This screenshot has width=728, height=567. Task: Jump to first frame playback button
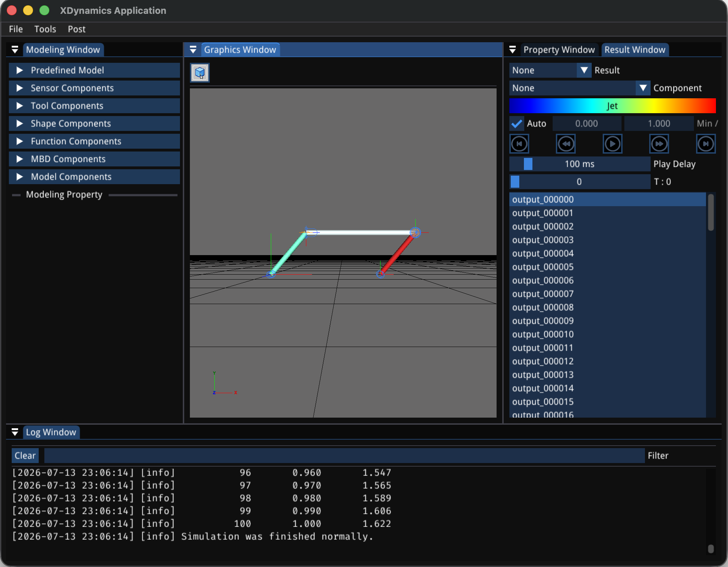point(519,144)
